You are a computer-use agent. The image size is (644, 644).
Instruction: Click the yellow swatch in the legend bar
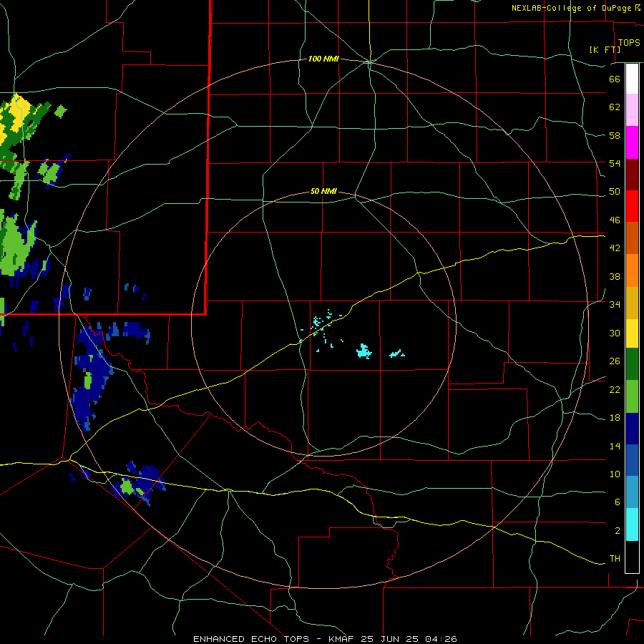click(632, 333)
